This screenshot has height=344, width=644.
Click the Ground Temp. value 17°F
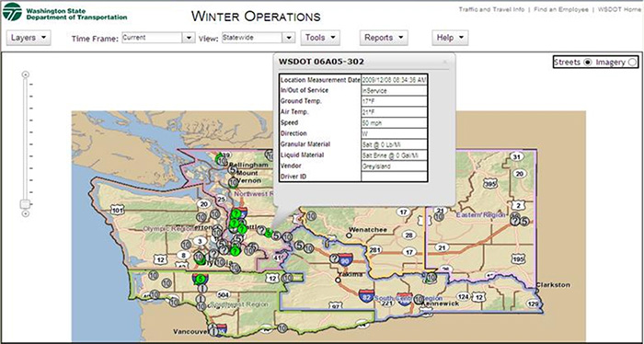pos(395,101)
